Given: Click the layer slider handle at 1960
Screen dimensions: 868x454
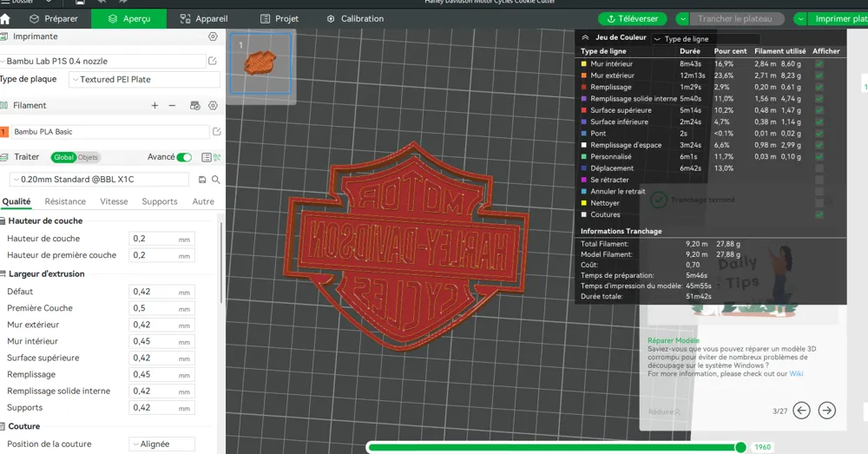Looking at the screenshot, I should click(740, 447).
